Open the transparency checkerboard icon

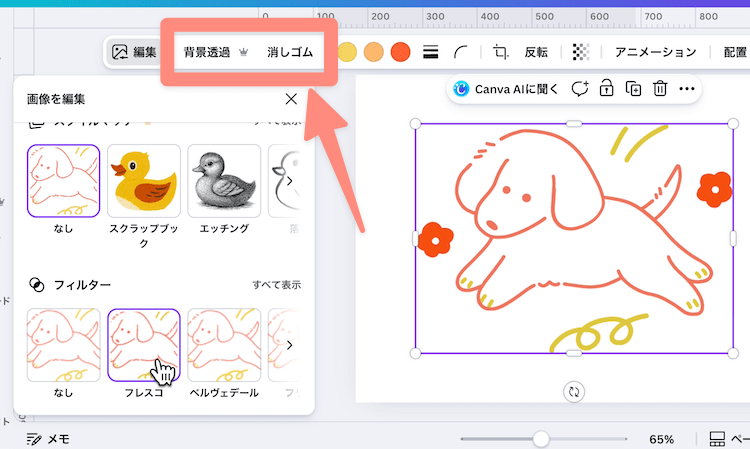pos(581,52)
